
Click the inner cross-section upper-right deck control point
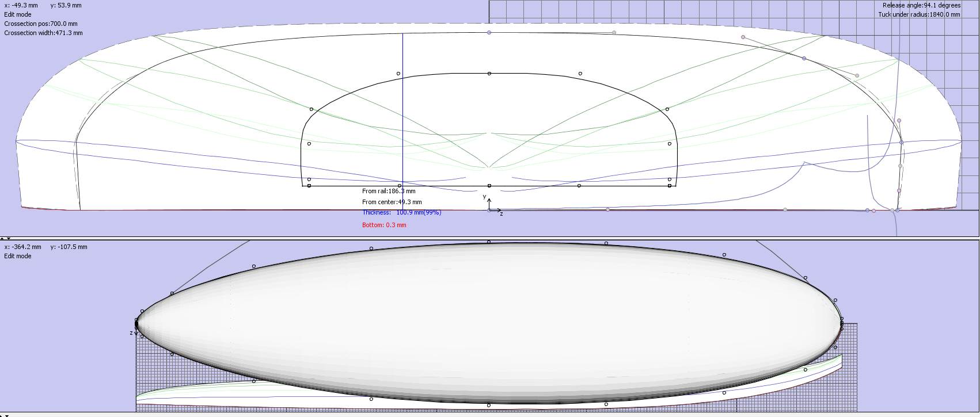click(x=580, y=74)
